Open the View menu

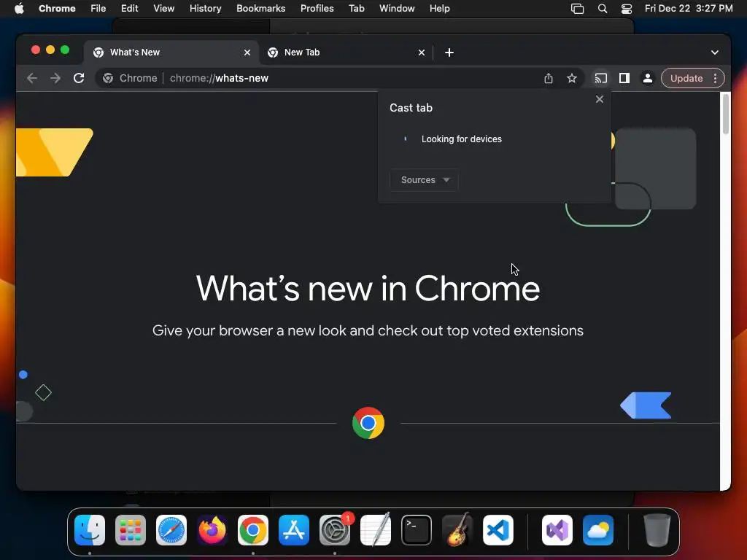pos(163,9)
